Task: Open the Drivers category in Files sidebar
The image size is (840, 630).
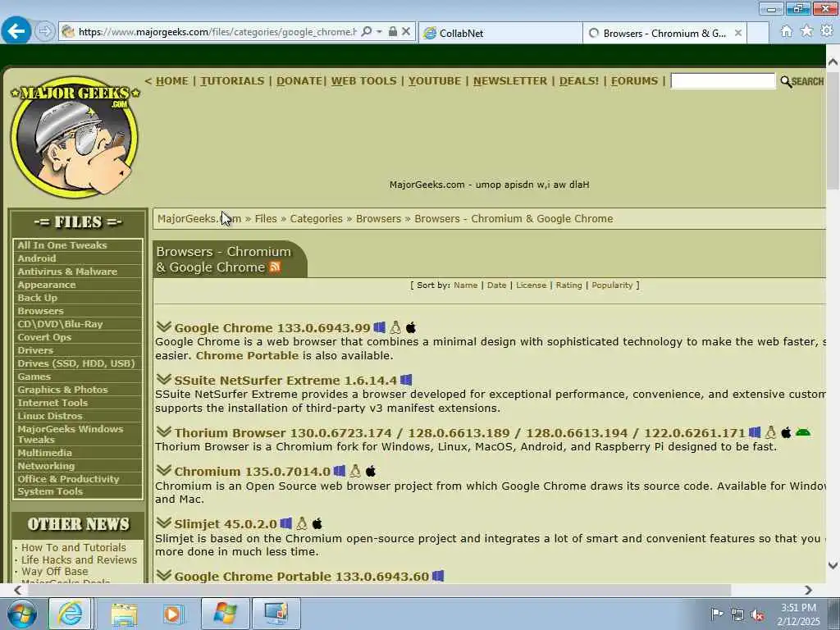Action: [35, 349]
